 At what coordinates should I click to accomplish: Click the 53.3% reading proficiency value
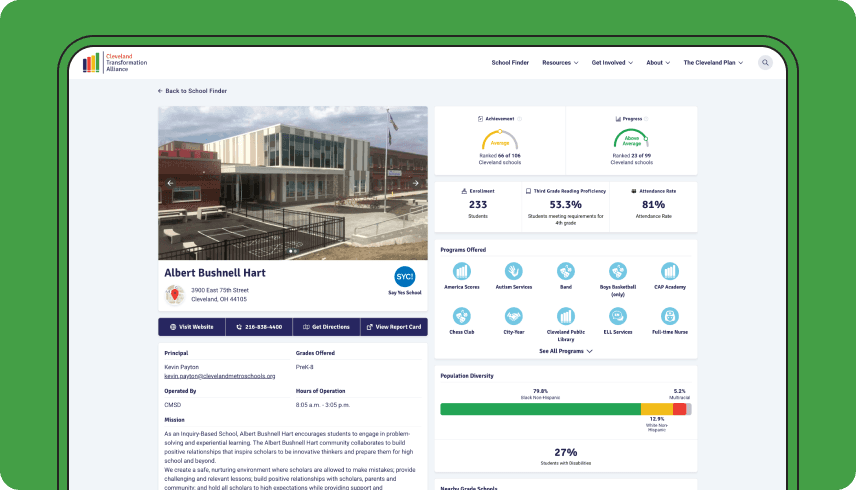566,205
